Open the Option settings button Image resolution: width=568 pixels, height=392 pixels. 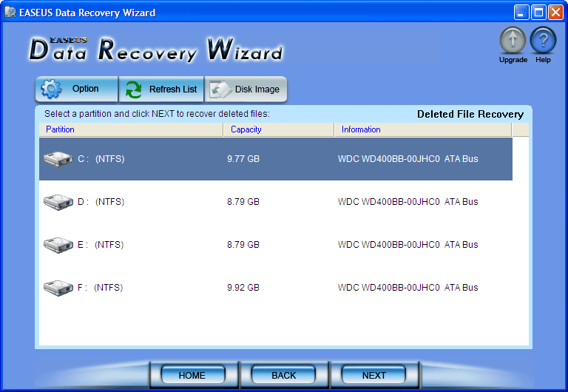[x=76, y=89]
